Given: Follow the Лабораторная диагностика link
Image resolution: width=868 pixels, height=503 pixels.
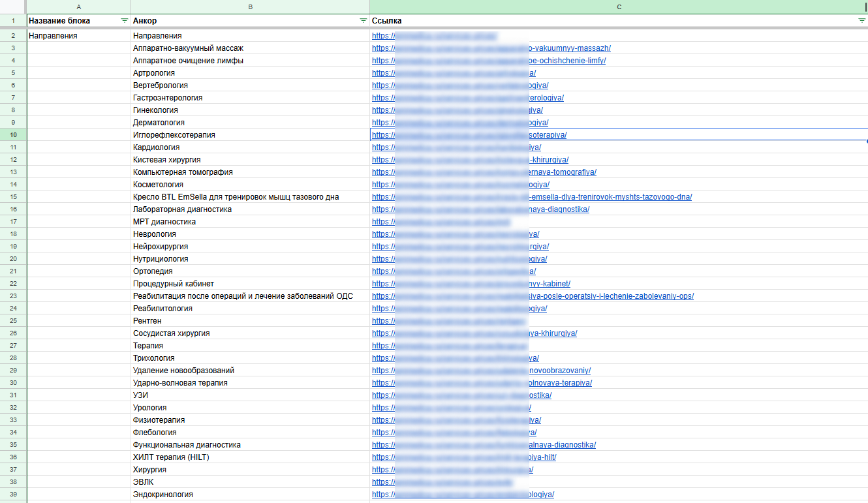Looking at the screenshot, I should 481,209.
